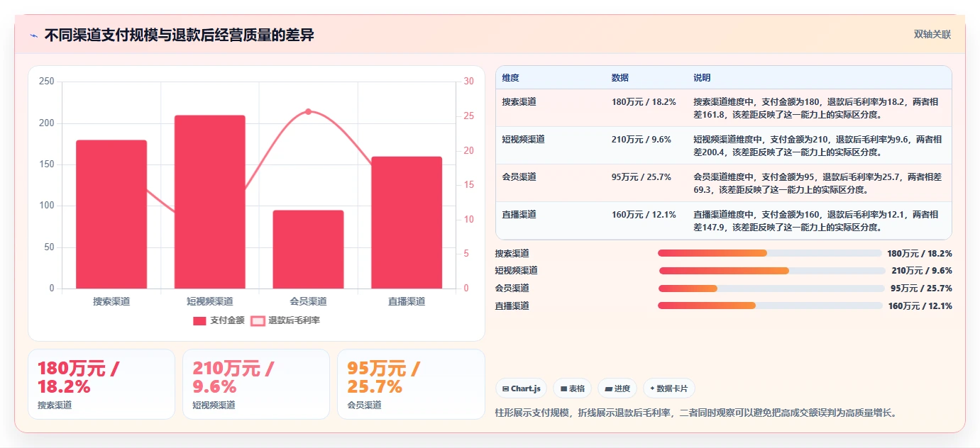Toggle 支付金额 legend swatch in chart
Image resolution: width=980 pixels, height=448 pixels.
199,320
